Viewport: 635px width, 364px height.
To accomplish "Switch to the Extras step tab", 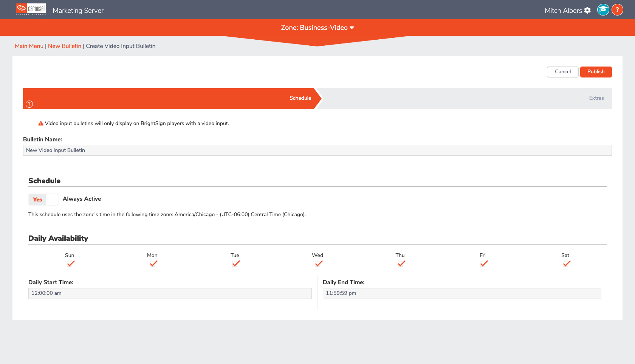I will pyautogui.click(x=596, y=98).
